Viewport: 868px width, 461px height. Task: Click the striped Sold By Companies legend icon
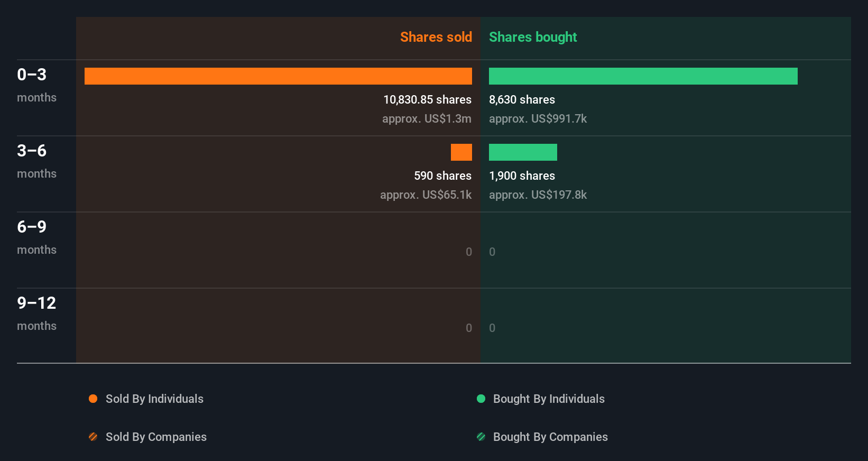click(93, 437)
